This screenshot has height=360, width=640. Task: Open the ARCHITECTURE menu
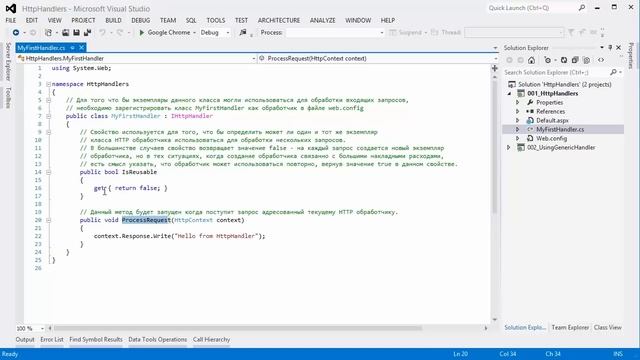(x=279, y=20)
